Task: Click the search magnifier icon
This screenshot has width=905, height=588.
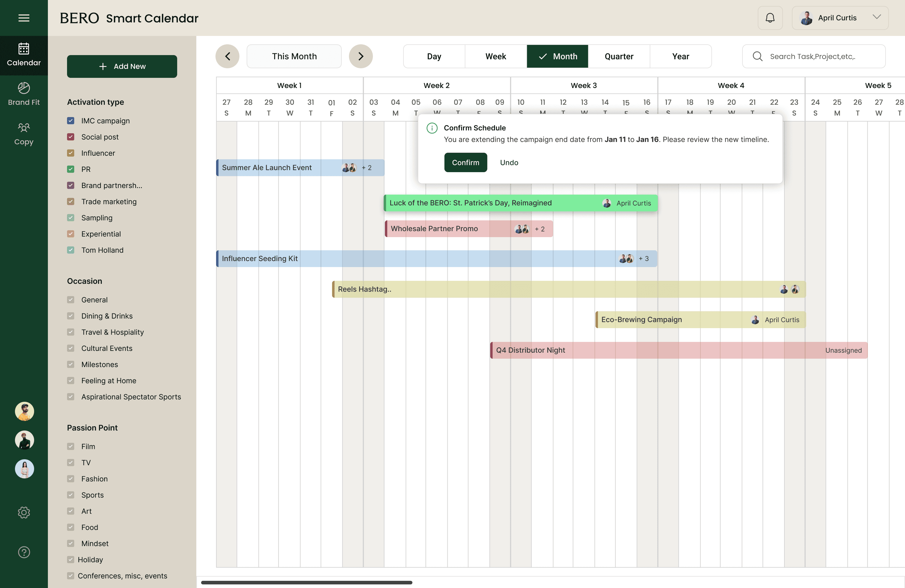Action: 757,56
